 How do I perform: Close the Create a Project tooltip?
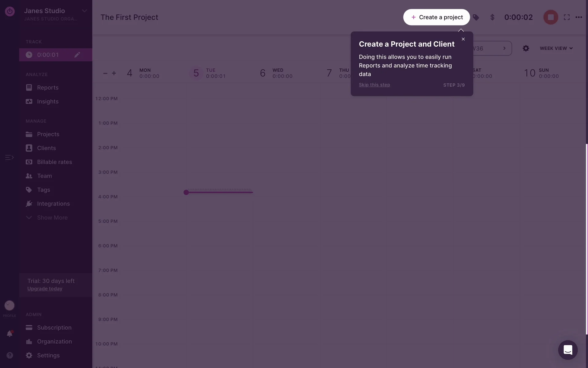pos(463,39)
